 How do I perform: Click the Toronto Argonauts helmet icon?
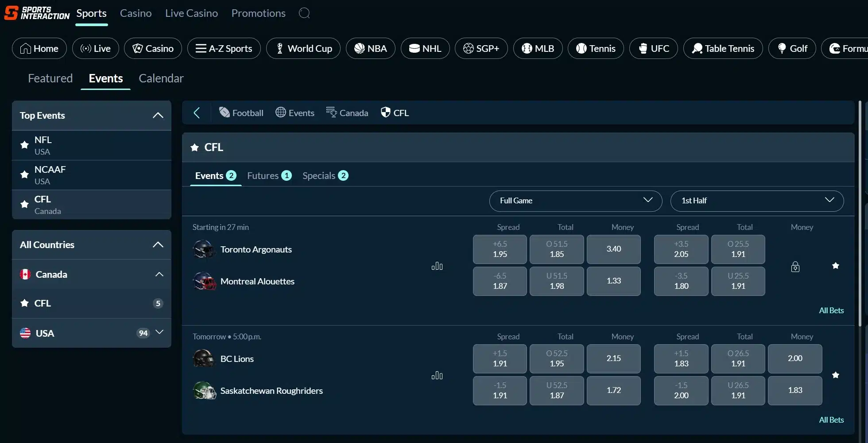coord(204,249)
